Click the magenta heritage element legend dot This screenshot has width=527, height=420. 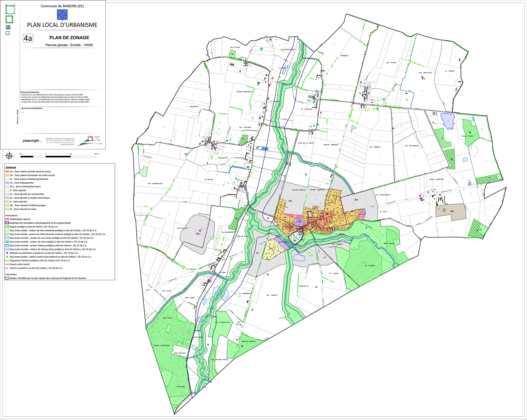click(x=7, y=253)
